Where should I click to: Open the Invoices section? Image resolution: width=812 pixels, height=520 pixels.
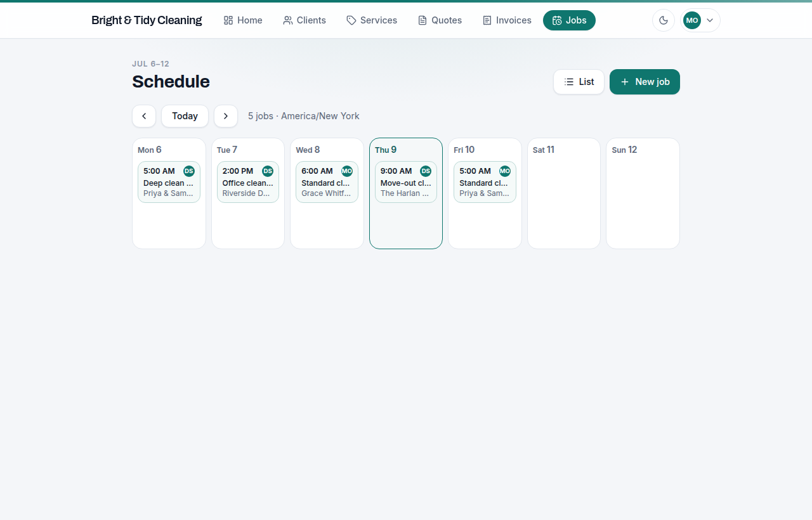(x=507, y=20)
